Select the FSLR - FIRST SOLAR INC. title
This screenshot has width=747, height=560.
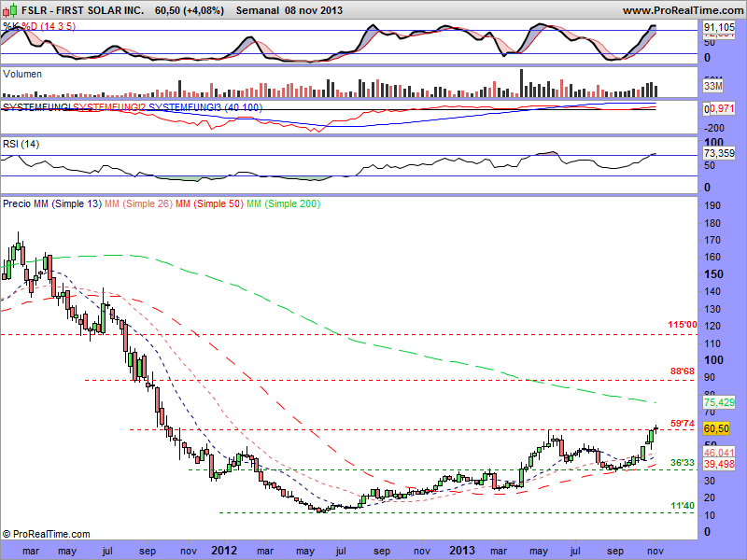(82, 10)
